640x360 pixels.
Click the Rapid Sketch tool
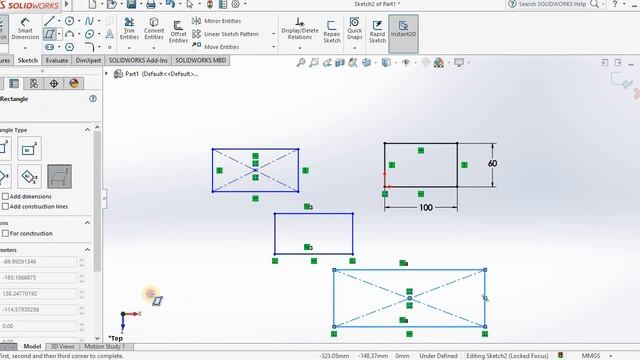pos(377,31)
